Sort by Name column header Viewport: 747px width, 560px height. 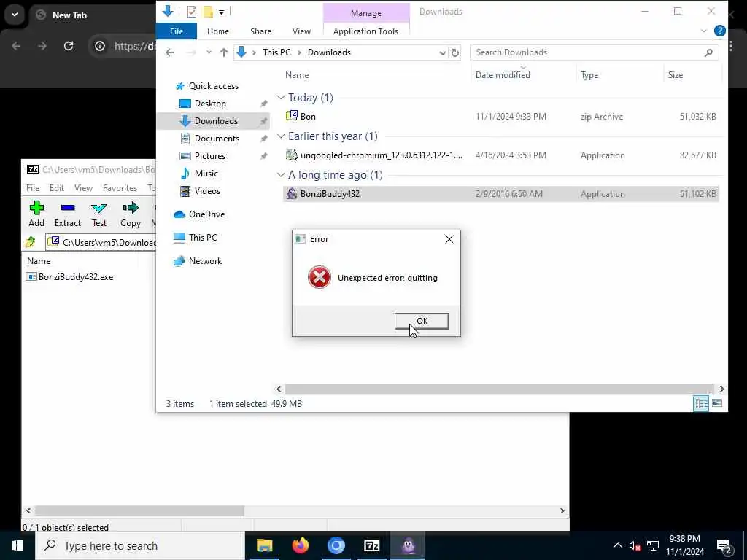(x=297, y=75)
